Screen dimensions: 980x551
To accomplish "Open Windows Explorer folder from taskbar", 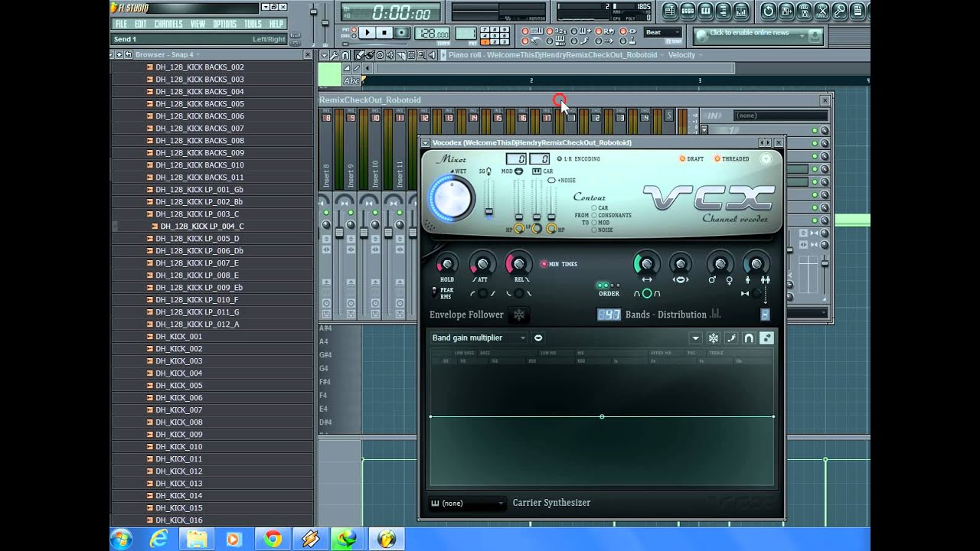I will [x=197, y=540].
